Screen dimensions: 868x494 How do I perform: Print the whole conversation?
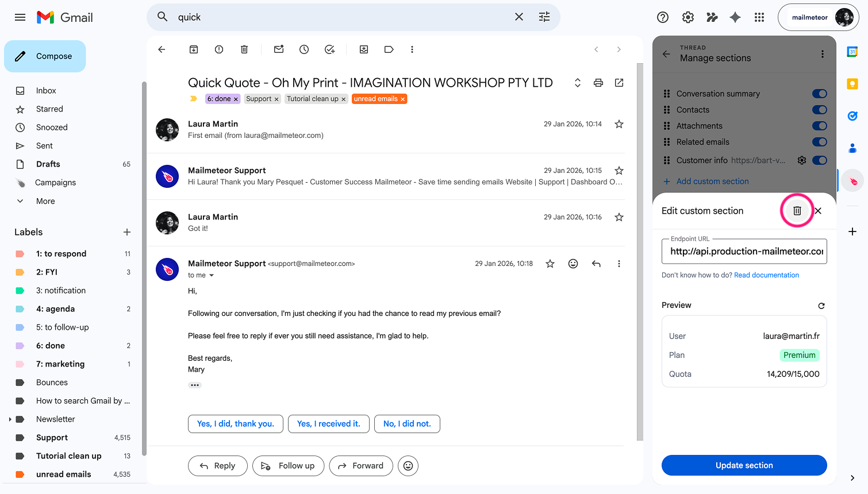pos(598,83)
